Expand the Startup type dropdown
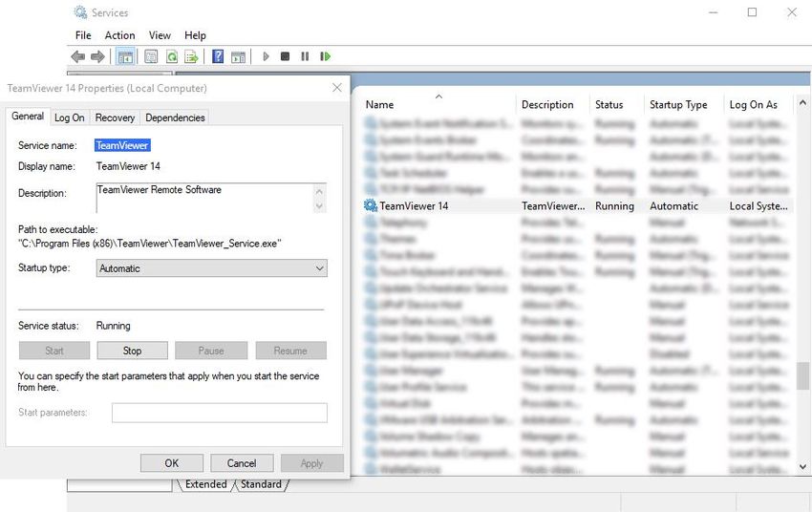Viewport: 812px width, 512px height. (212, 268)
